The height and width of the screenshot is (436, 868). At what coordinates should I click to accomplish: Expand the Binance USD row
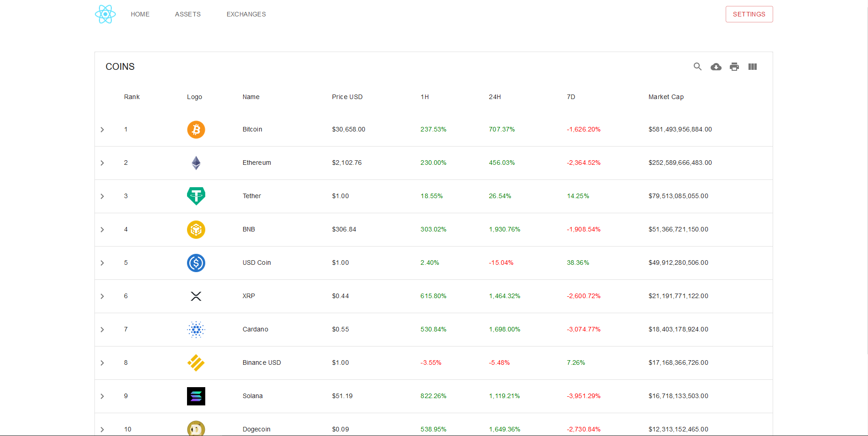(x=102, y=363)
